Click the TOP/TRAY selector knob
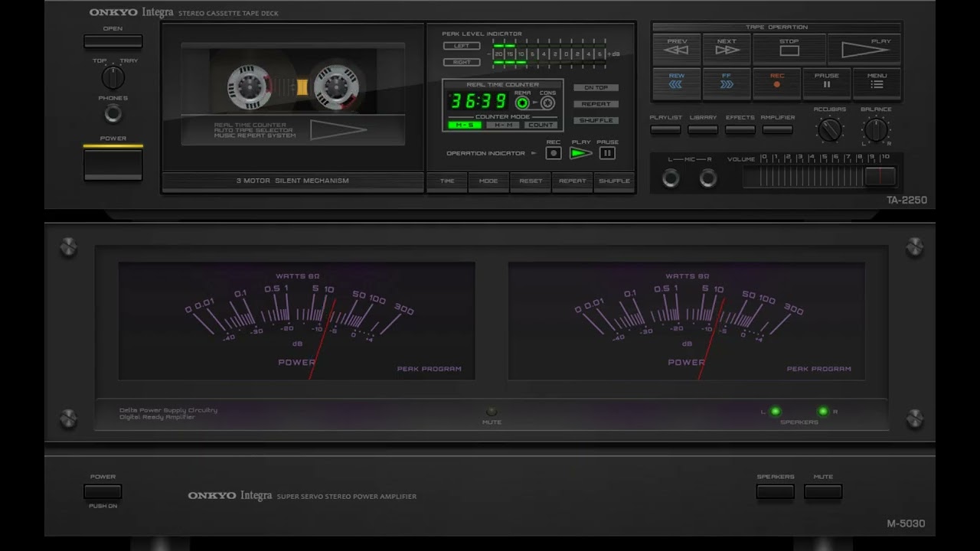The height and width of the screenshot is (551, 980). coord(113,77)
